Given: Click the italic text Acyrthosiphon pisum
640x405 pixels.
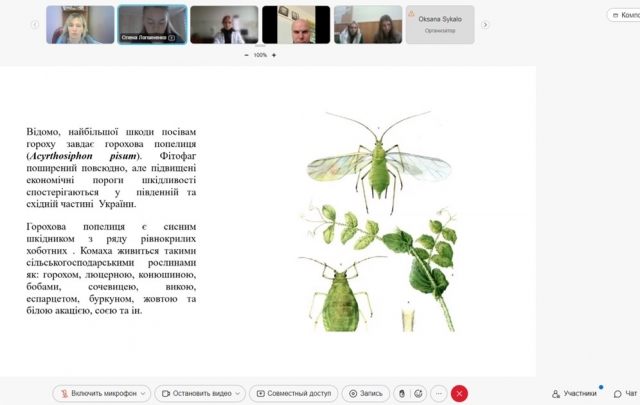Looking at the screenshot, I should point(84,156).
